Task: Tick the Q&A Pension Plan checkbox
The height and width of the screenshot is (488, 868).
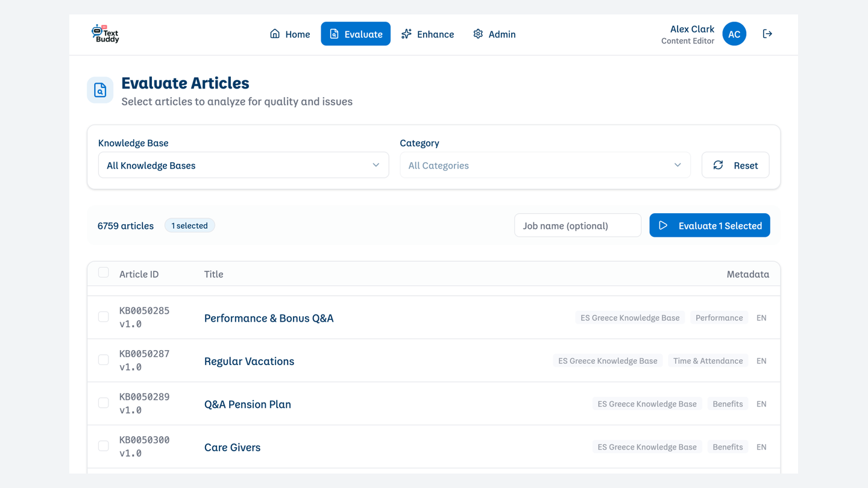Action: [x=104, y=403]
